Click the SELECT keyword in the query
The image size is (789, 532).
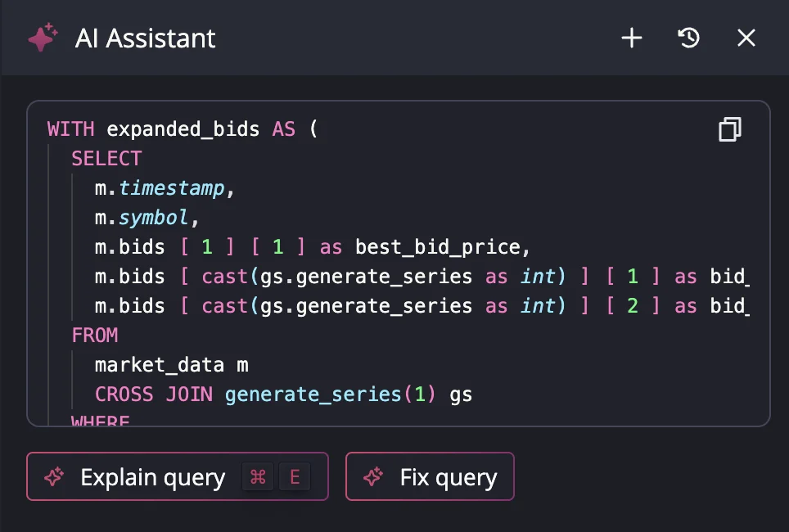tap(106, 158)
